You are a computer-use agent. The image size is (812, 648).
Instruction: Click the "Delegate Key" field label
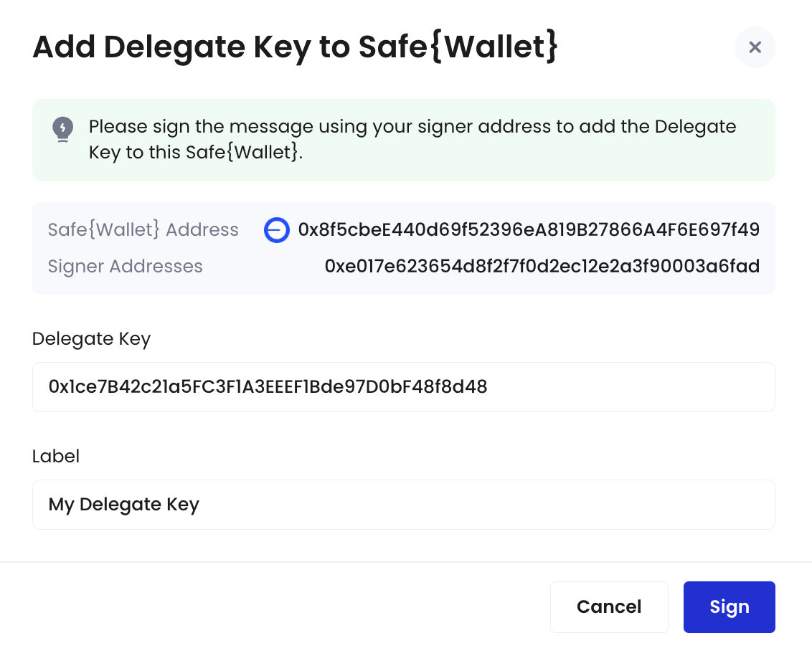[x=91, y=339]
